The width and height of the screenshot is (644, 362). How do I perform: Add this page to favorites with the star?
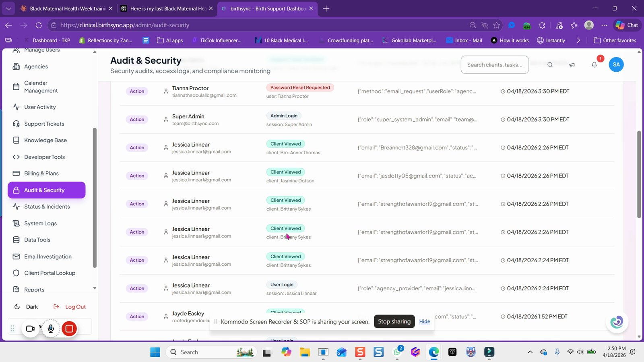click(x=497, y=25)
